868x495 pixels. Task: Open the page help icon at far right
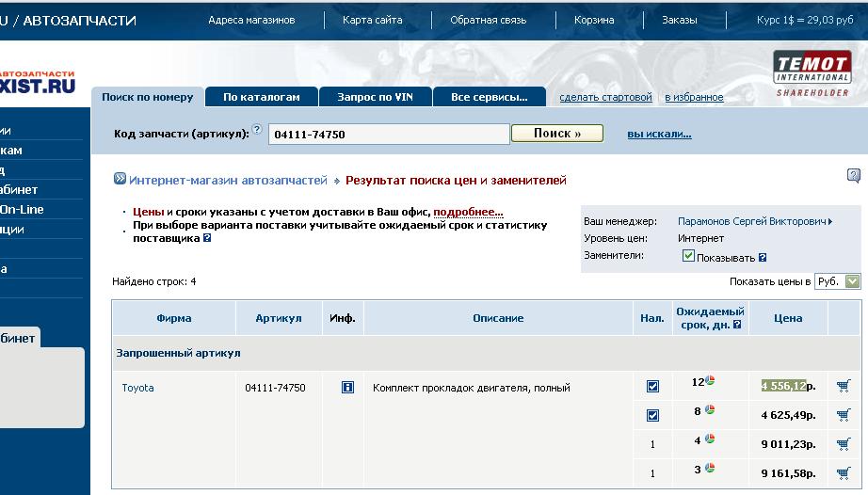(x=853, y=175)
